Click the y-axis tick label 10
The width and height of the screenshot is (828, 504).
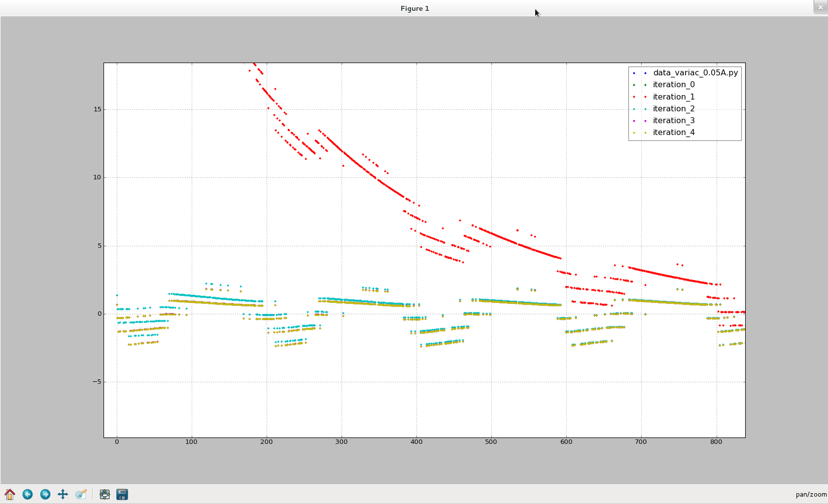pos(97,177)
